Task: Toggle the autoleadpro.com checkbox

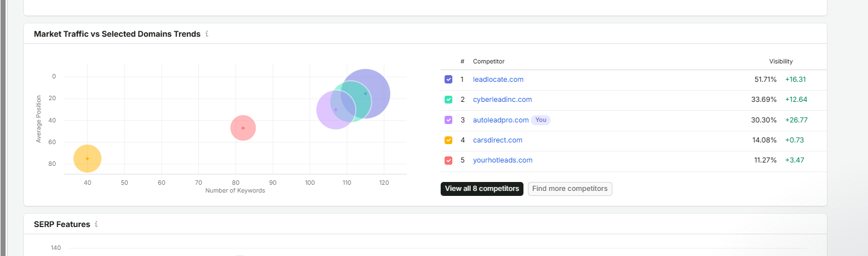Action: [448, 120]
